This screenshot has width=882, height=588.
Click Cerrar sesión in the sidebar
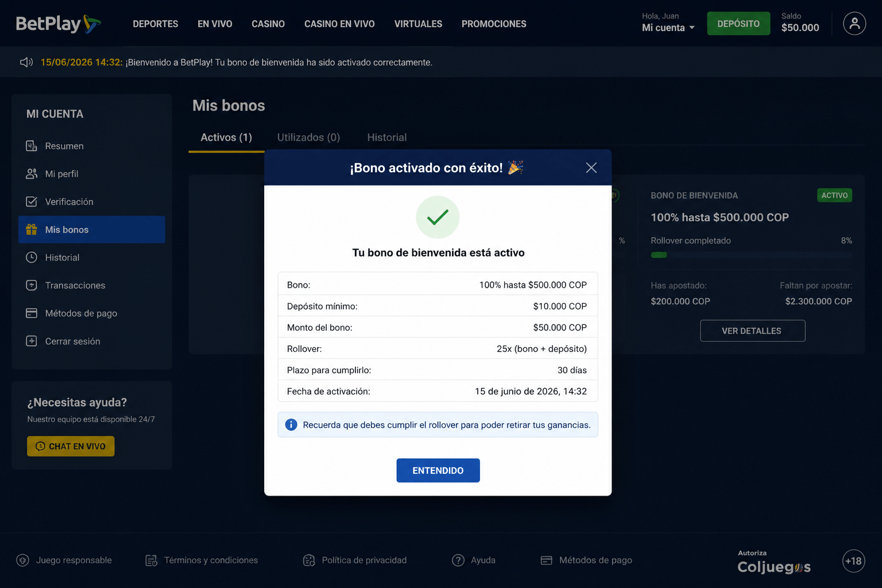92,341
